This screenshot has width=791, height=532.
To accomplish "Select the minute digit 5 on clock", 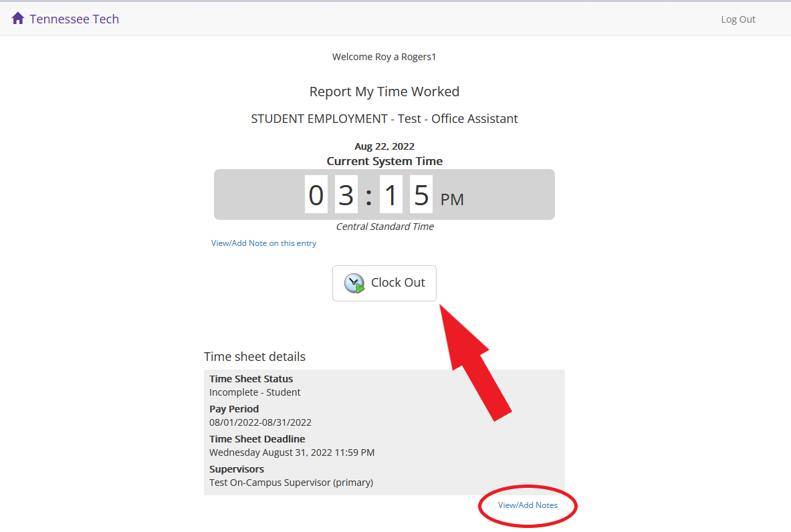I will click(421, 194).
